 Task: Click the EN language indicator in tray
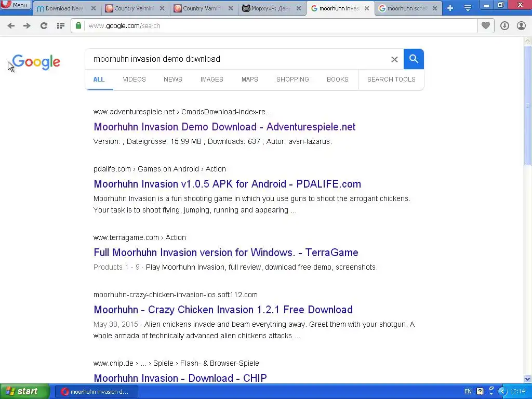pos(468,392)
